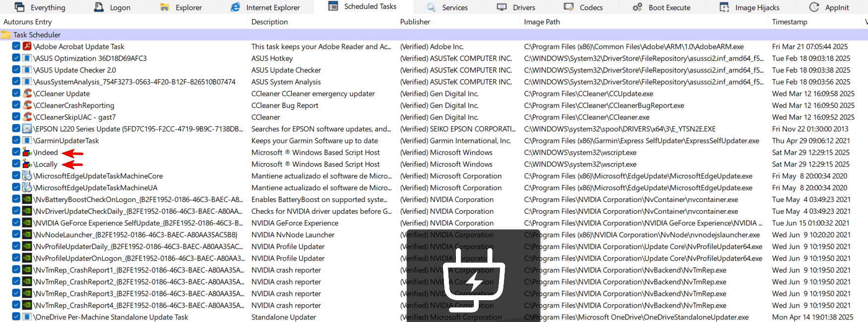Click the CCleanerCrashReporting entry icon

pos(27,105)
